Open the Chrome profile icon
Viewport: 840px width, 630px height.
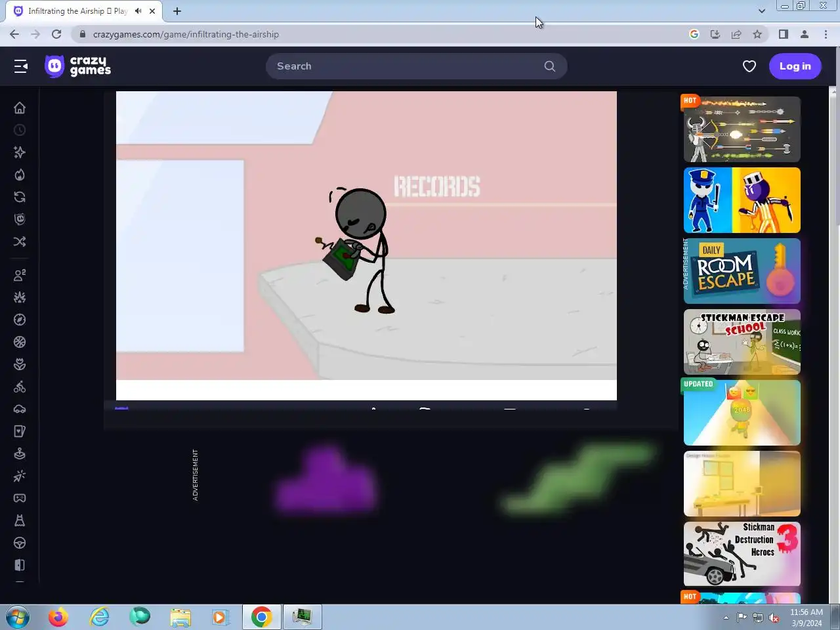[x=804, y=34]
